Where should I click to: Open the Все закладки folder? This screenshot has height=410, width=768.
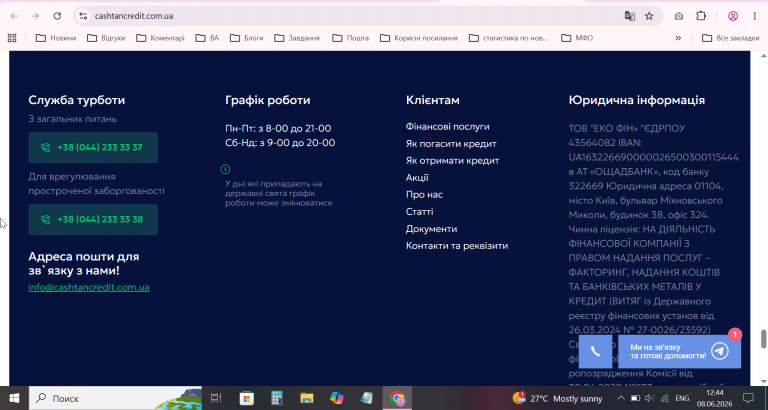point(731,38)
